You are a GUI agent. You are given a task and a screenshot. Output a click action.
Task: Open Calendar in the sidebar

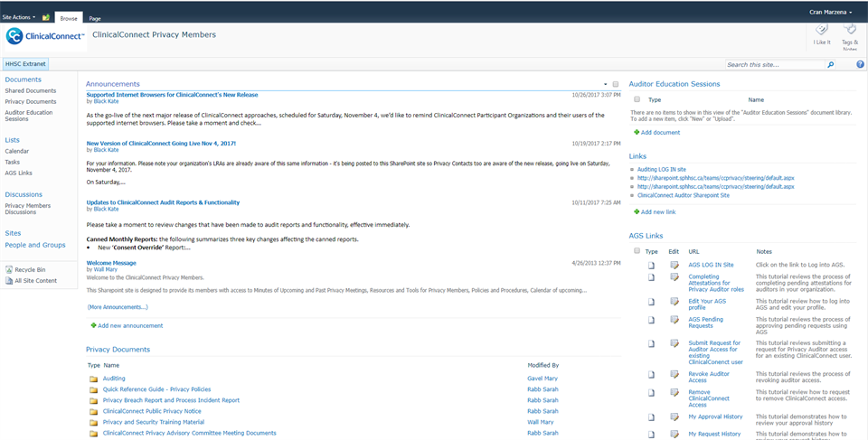click(x=16, y=151)
